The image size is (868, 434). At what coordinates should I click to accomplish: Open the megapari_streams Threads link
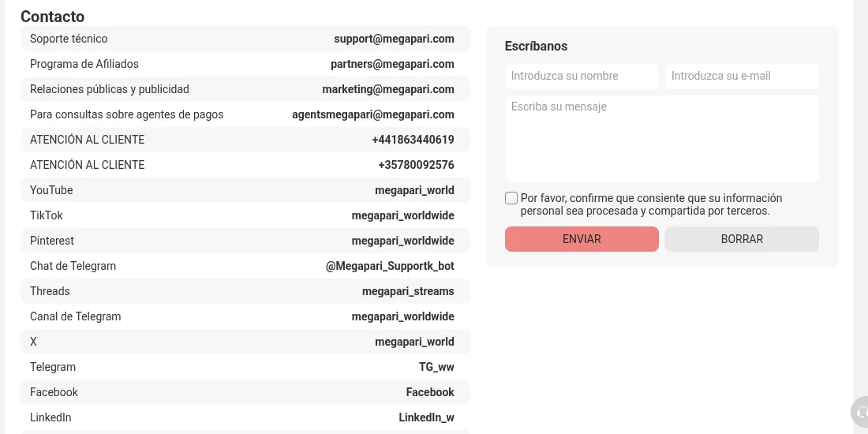point(408,291)
